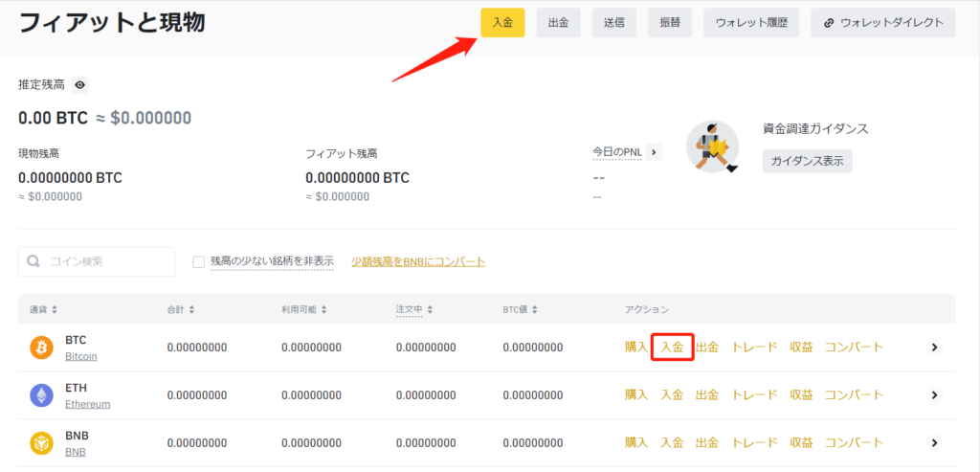The width and height of the screenshot is (980, 472).
Task: Click the ETH ticker text
Action: 76,388
